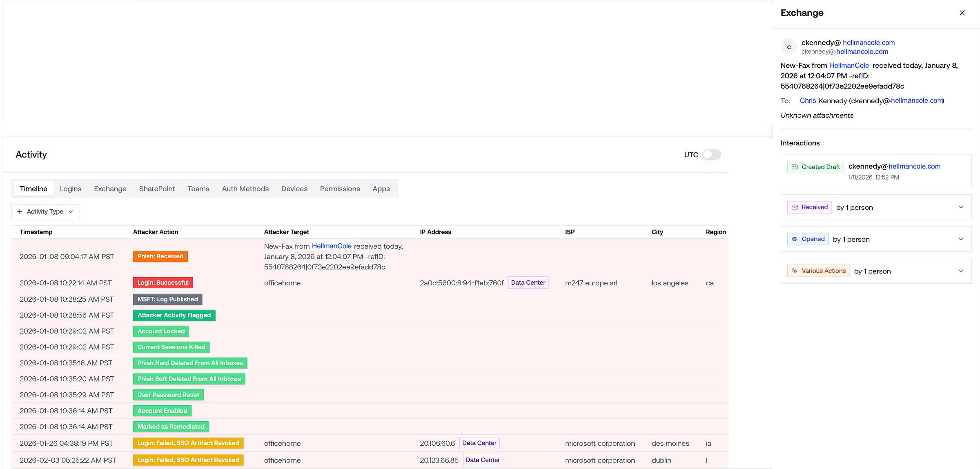Image resolution: width=980 pixels, height=469 pixels.
Task: Open the SharePoint tab
Action: tap(157, 189)
